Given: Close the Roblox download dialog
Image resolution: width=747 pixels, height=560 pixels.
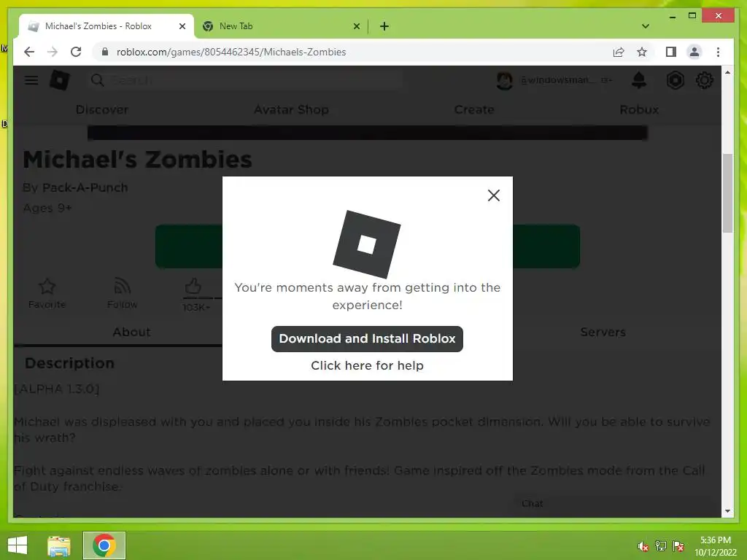Looking at the screenshot, I should pyautogui.click(x=494, y=195).
